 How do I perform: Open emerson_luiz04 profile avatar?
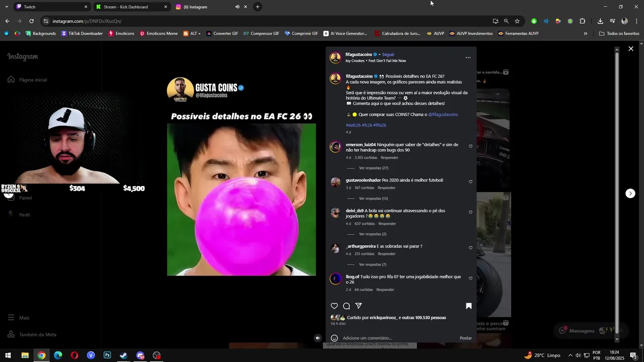click(335, 147)
